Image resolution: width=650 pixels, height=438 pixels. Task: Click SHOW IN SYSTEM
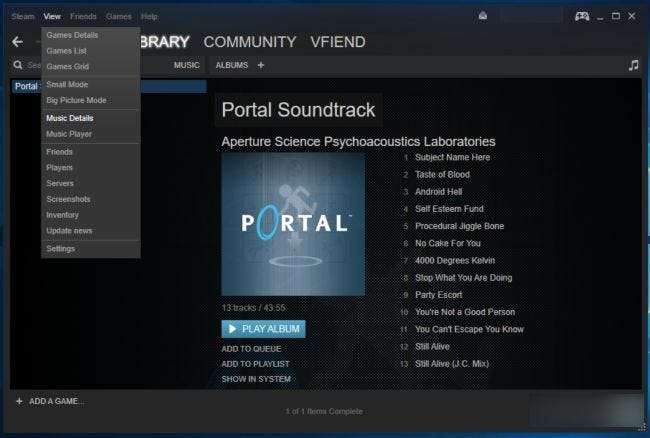point(256,379)
